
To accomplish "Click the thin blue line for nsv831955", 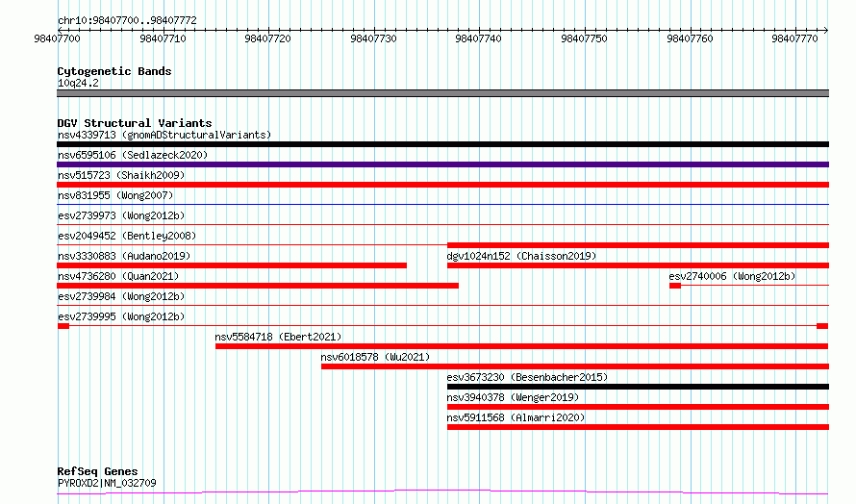I will (x=442, y=205).
